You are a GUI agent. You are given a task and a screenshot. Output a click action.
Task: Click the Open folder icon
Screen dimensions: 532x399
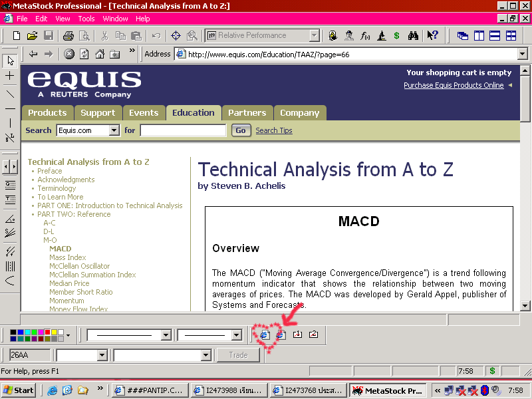[x=32, y=36]
